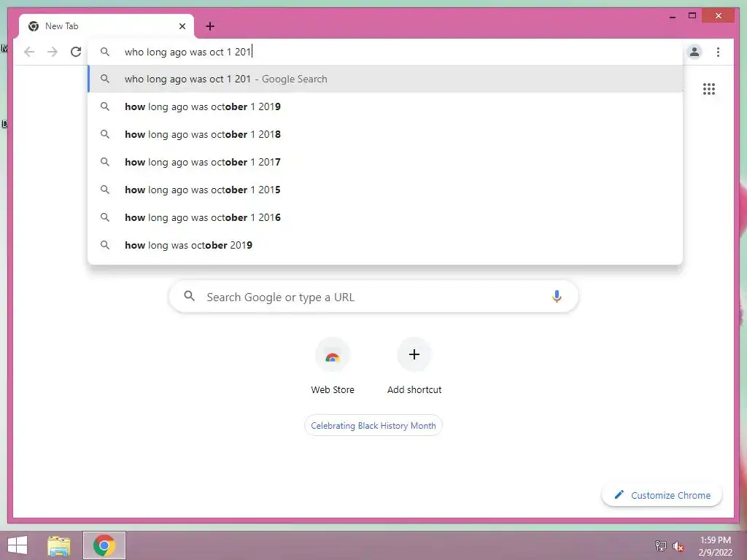Click the Customize Chrome button
The image size is (747, 560).
tap(662, 495)
